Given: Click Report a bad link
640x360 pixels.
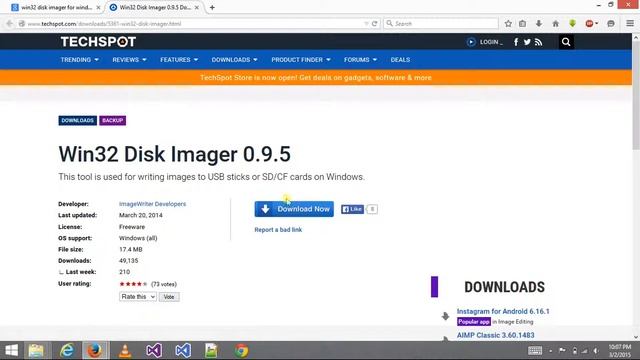Looking at the screenshot, I should [x=278, y=230].
